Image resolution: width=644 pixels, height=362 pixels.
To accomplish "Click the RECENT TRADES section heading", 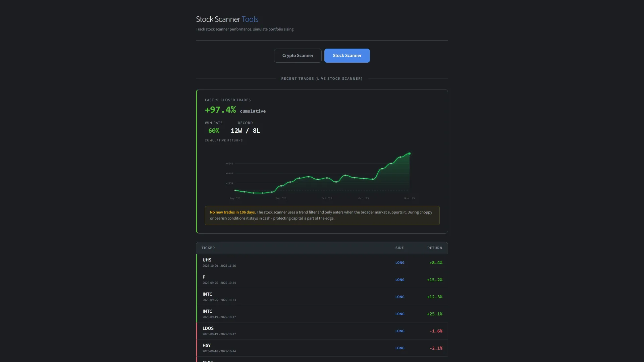I will (322, 78).
